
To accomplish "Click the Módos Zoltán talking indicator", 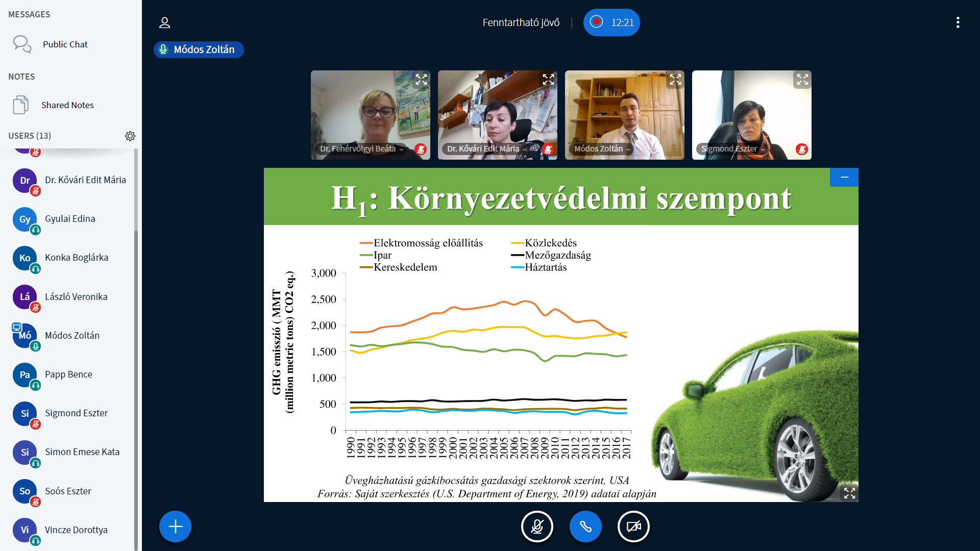I will pos(199,49).
